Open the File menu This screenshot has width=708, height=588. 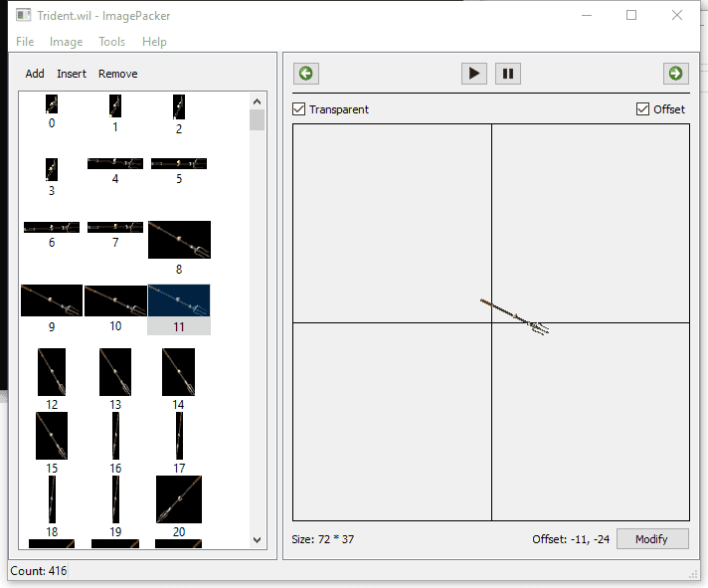25,42
